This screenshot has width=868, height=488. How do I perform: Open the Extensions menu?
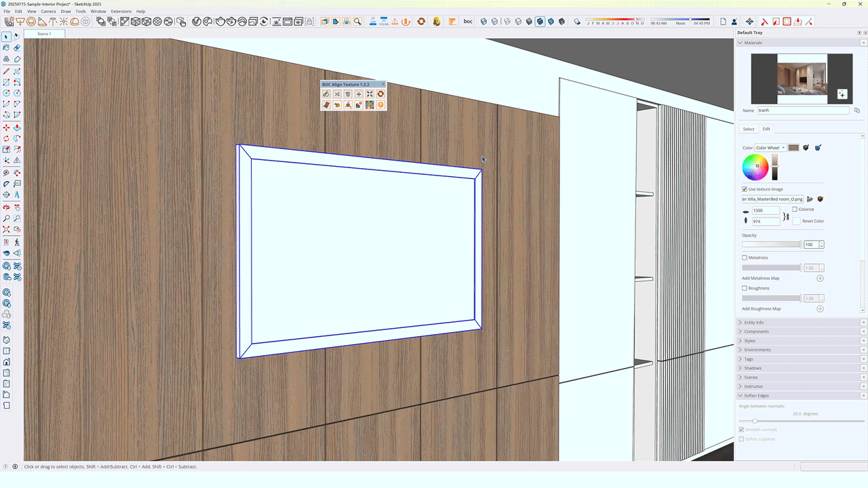coord(121,12)
